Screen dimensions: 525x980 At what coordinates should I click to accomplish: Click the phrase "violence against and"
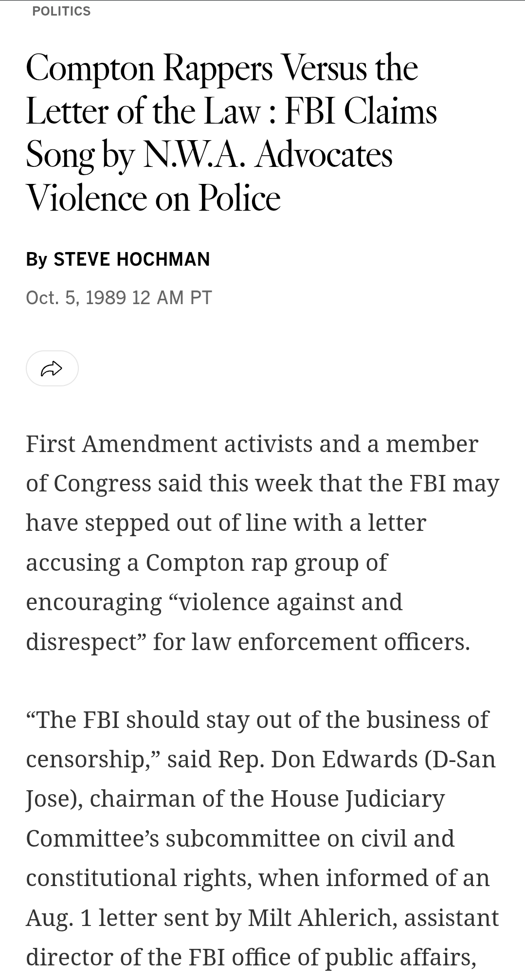coord(290,602)
